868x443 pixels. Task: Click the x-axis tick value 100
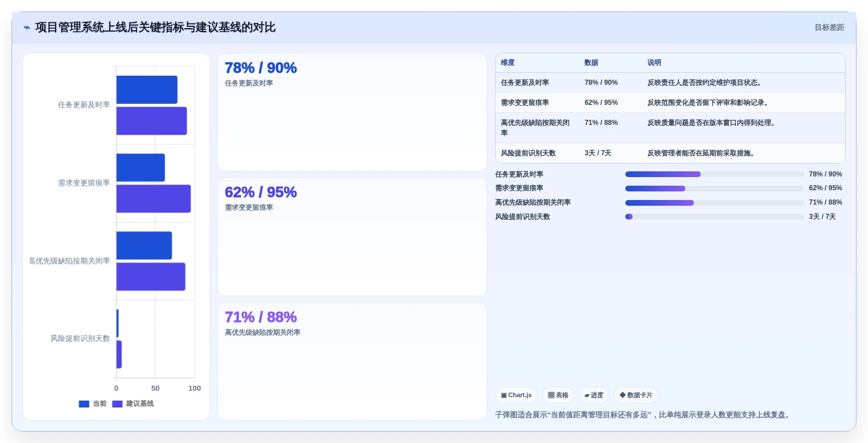pos(195,389)
